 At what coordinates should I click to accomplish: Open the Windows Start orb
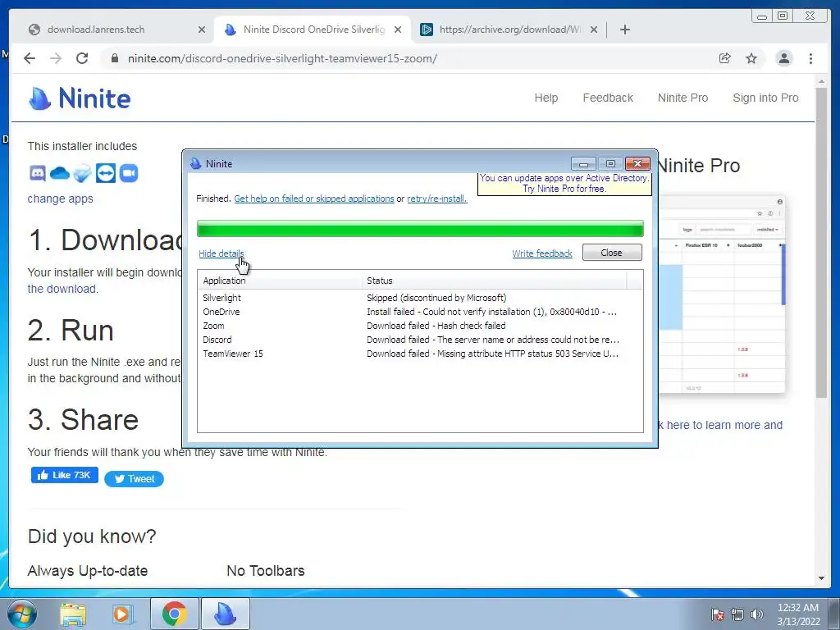(21, 614)
